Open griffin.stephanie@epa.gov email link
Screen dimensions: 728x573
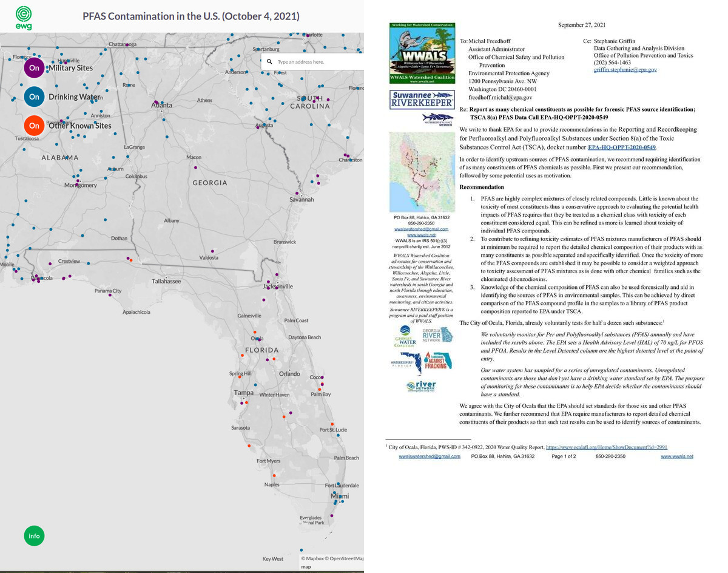pos(625,70)
